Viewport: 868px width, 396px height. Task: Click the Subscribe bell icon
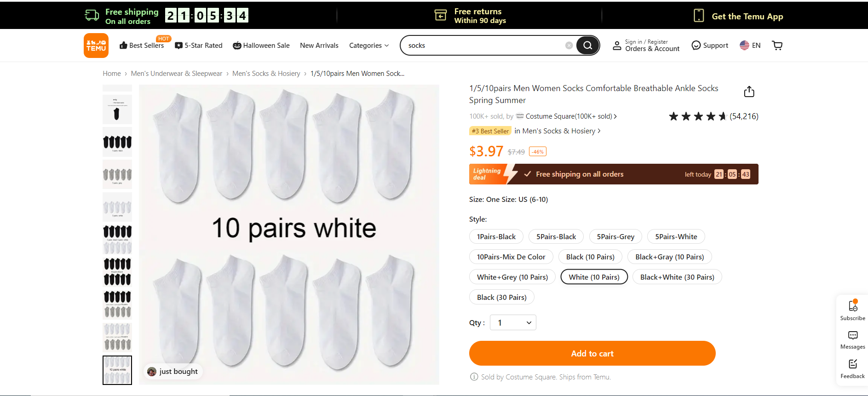852,306
